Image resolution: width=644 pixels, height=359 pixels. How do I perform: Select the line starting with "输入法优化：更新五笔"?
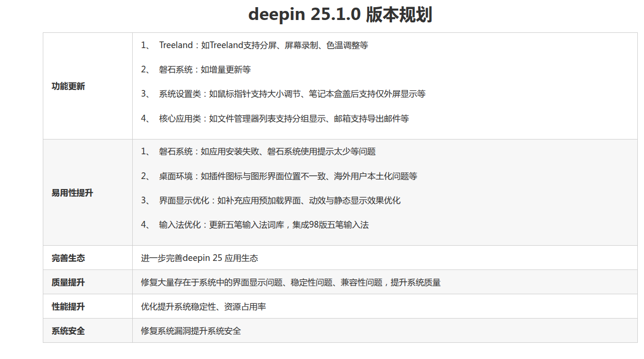pos(264,225)
